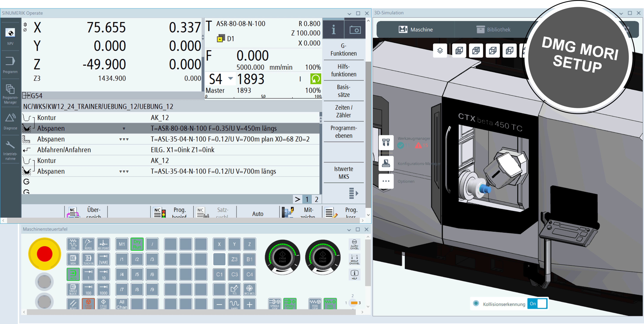Image resolution: width=644 pixels, height=324 pixels.
Task: Toggle skip level /5 key
Action: [x=137, y=274]
